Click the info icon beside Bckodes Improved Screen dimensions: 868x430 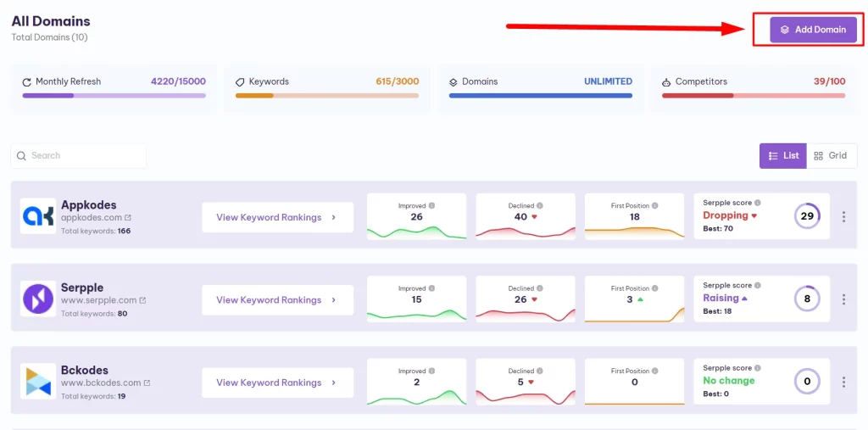[431, 371]
